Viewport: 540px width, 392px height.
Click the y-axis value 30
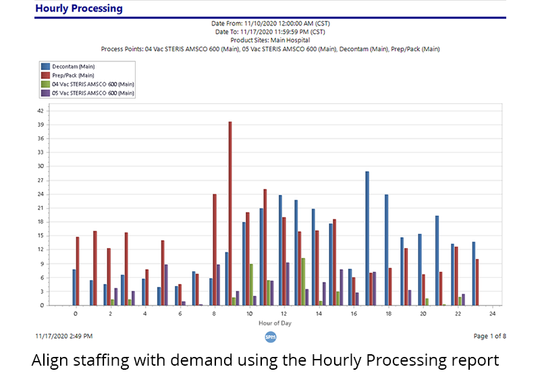click(x=40, y=166)
